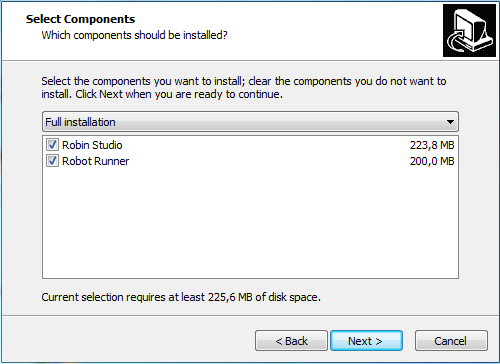Select the Robot Runner component label

[95, 161]
